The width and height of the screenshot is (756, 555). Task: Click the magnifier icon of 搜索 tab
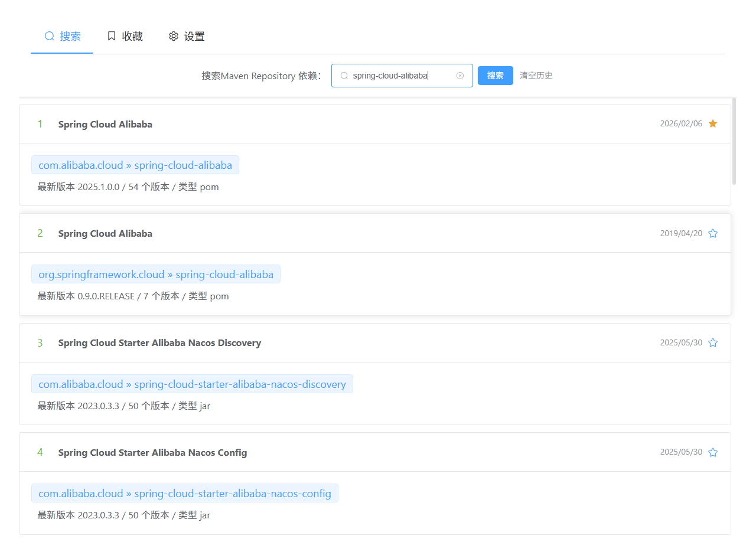pyautogui.click(x=50, y=36)
